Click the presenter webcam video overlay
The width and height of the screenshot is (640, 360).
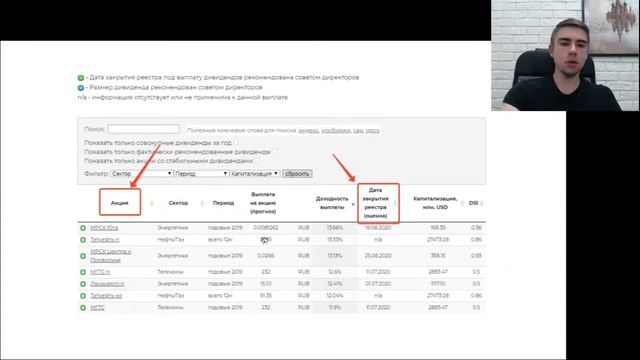[x=565, y=55]
